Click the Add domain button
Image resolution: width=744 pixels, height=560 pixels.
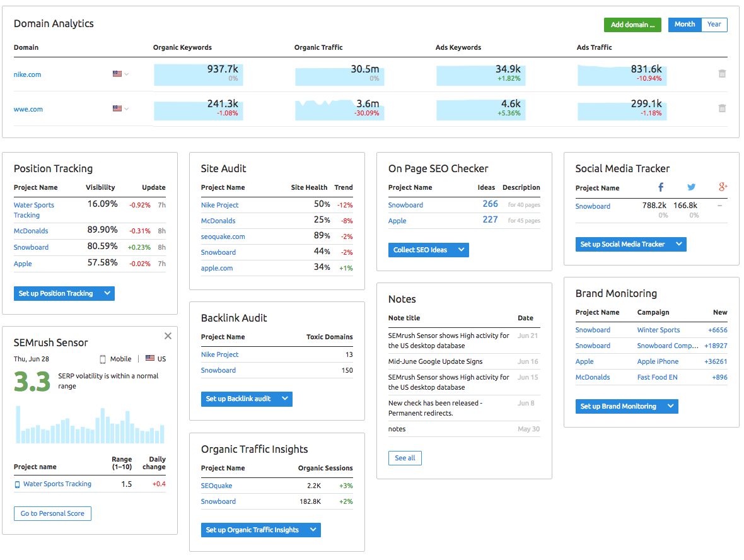(x=632, y=25)
